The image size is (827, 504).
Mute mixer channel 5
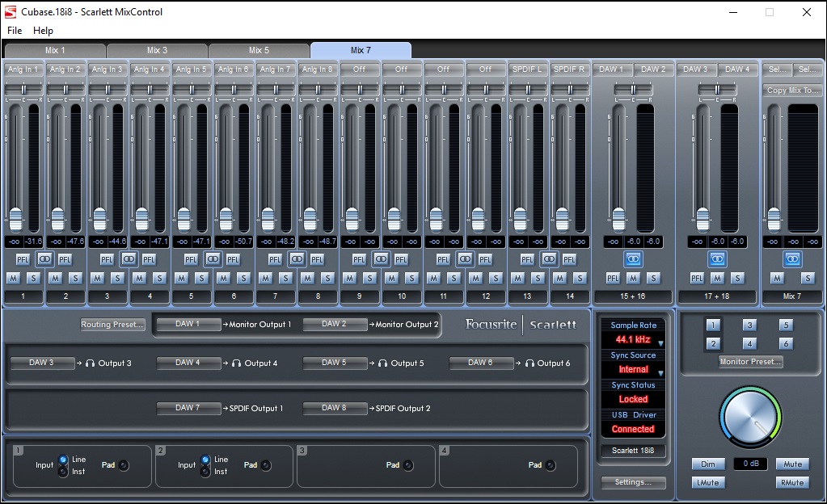coord(181,278)
